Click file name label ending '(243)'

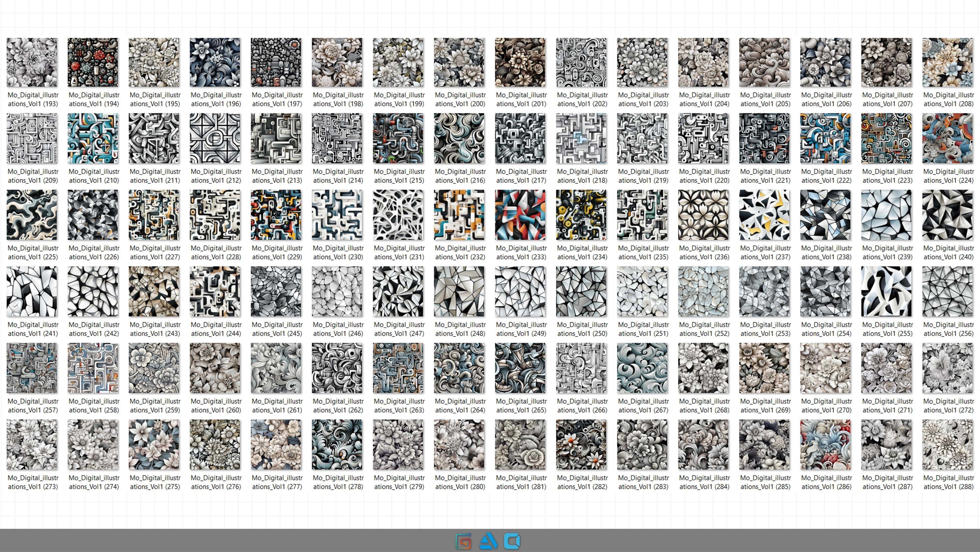[155, 329]
